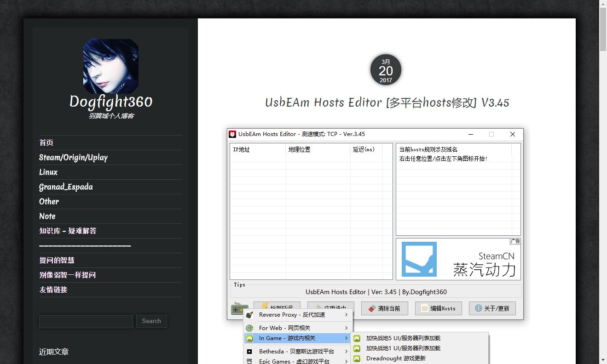Click the 羽翼城个人博客 subtitle
The image size is (607, 364).
pyautogui.click(x=111, y=116)
